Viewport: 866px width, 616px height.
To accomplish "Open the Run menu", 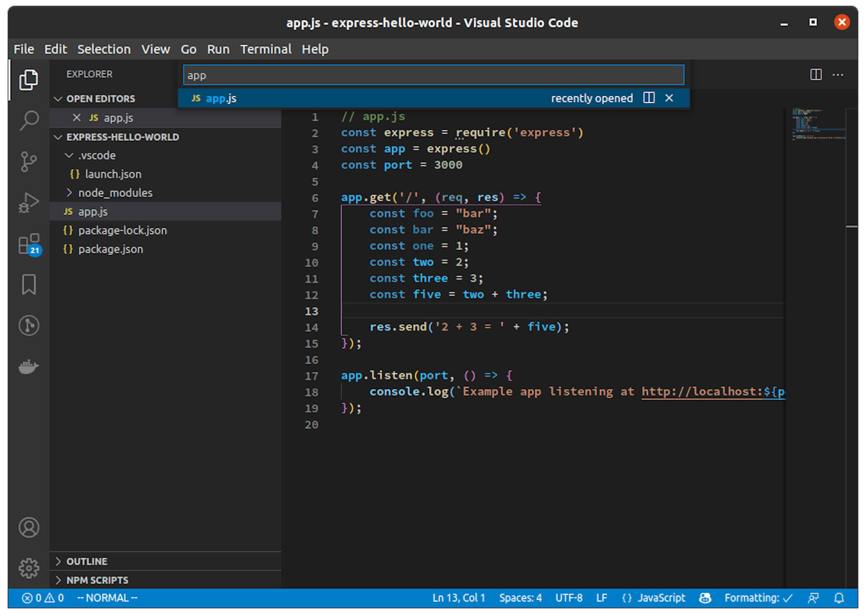I will coord(218,49).
